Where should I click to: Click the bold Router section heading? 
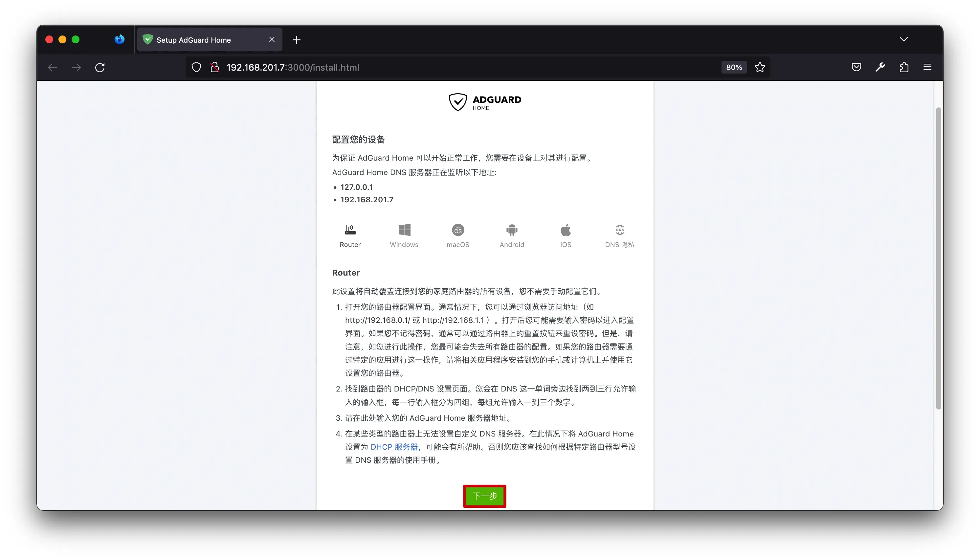coord(346,273)
